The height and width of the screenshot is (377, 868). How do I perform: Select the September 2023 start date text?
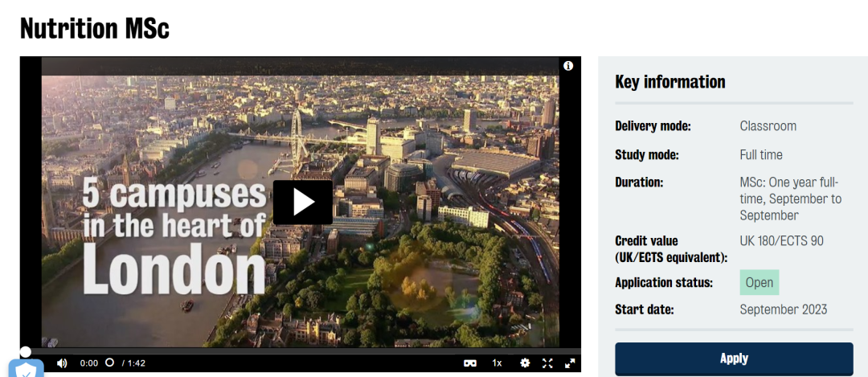tap(784, 309)
